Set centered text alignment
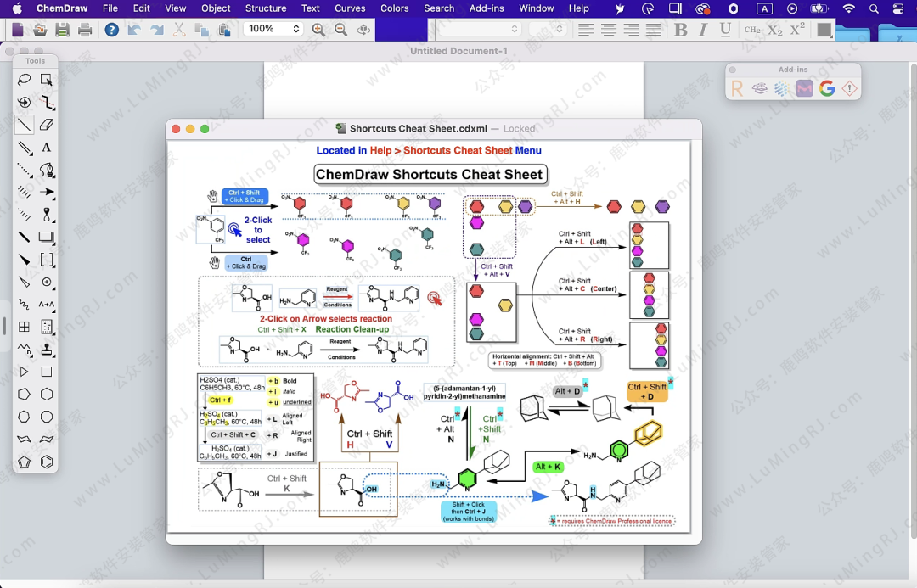This screenshot has width=917, height=588. pos(608,29)
